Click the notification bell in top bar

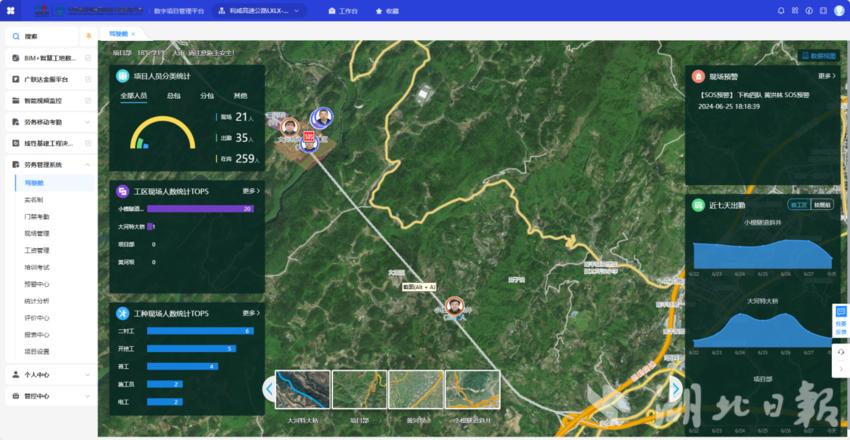[x=780, y=11]
